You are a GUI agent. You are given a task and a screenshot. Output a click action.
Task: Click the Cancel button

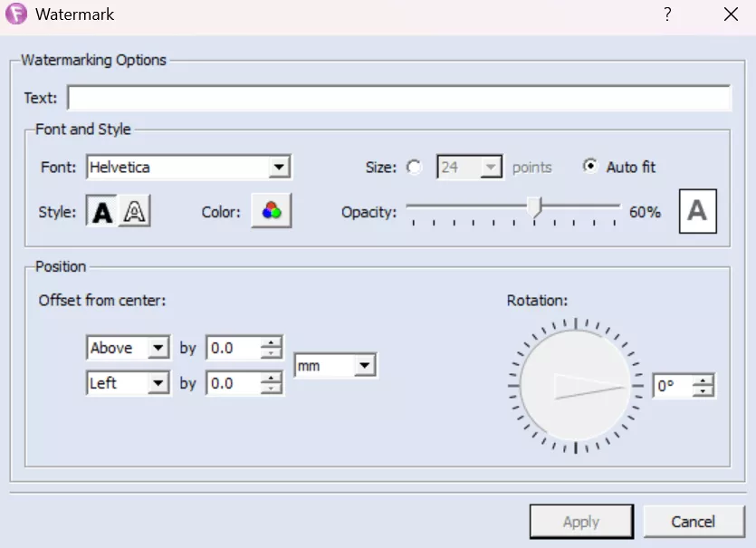coord(693,522)
